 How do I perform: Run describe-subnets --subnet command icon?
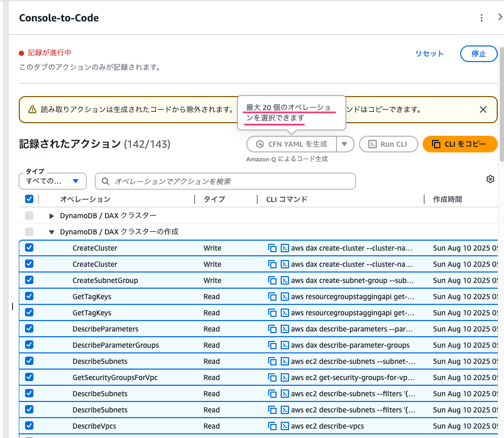pyautogui.click(x=284, y=361)
